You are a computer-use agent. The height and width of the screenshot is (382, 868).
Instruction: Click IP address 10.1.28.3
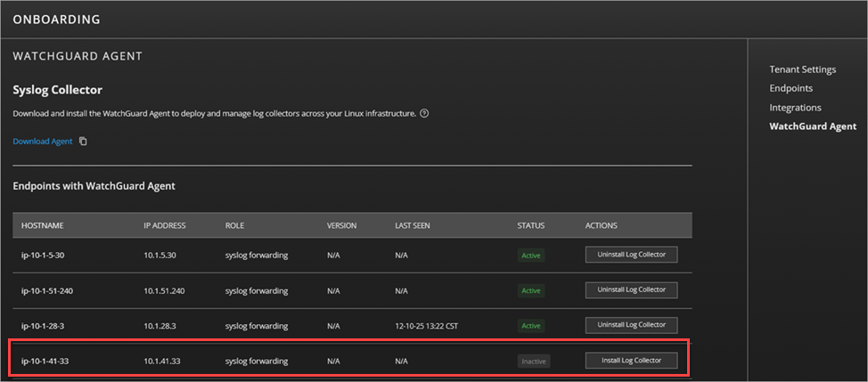160,326
